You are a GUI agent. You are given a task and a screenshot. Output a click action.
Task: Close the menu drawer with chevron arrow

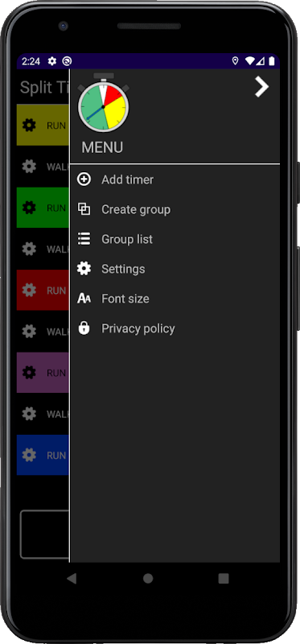tap(261, 87)
